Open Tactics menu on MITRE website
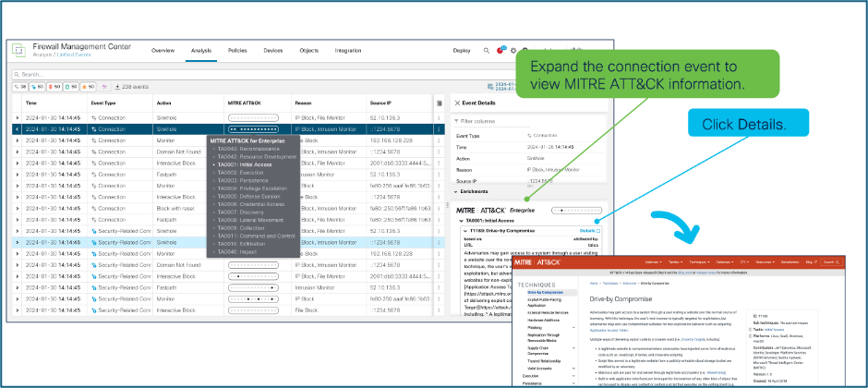 (675, 261)
